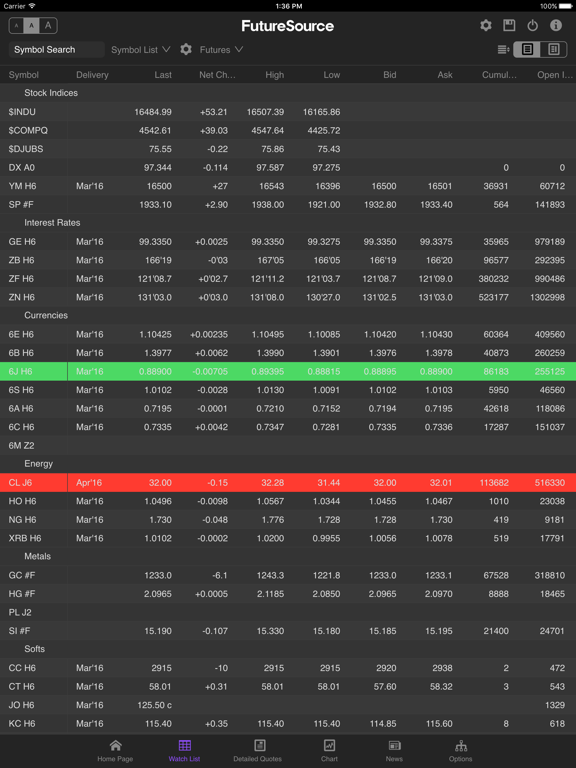Select the green highlighted 6J H6 row

(x=288, y=371)
